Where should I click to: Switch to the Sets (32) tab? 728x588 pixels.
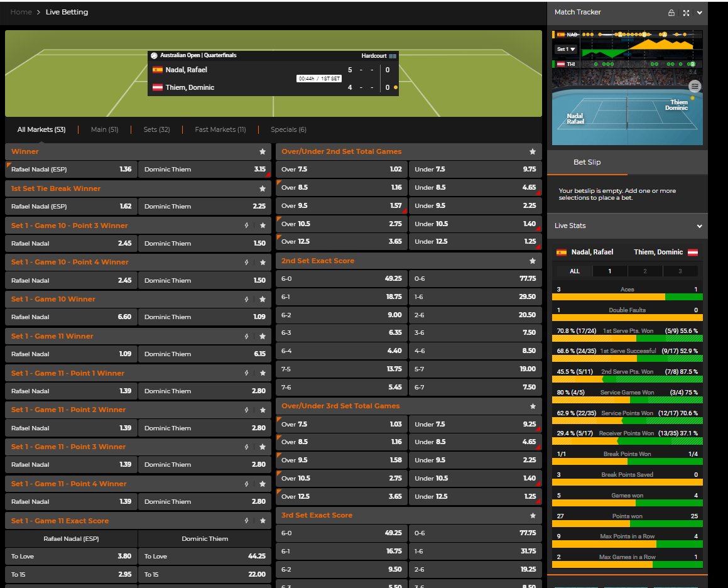pyautogui.click(x=156, y=129)
